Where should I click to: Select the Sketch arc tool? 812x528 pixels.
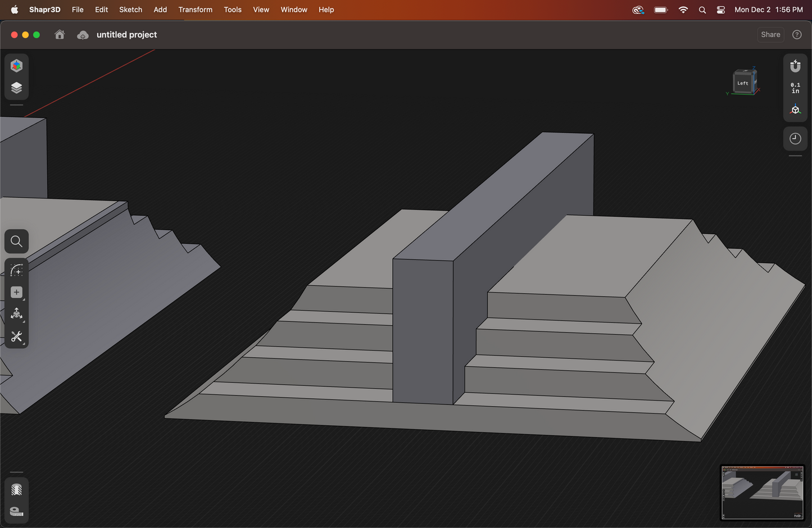[16, 270]
